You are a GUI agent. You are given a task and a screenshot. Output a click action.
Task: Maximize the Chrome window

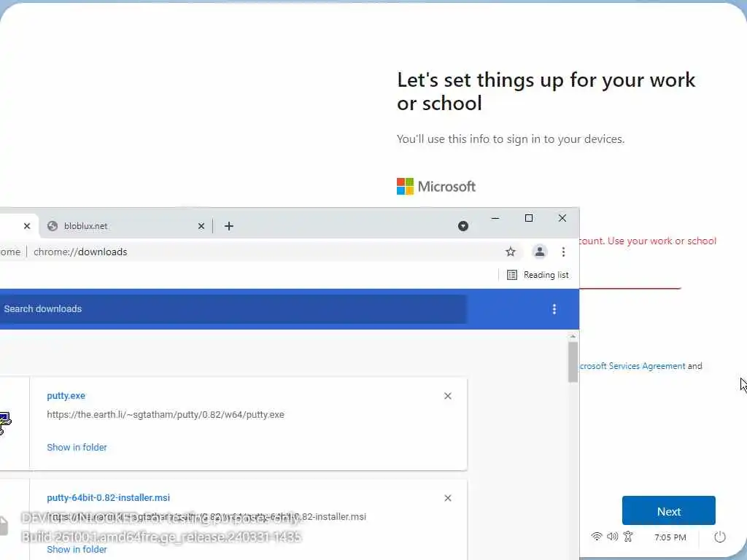coord(529,218)
